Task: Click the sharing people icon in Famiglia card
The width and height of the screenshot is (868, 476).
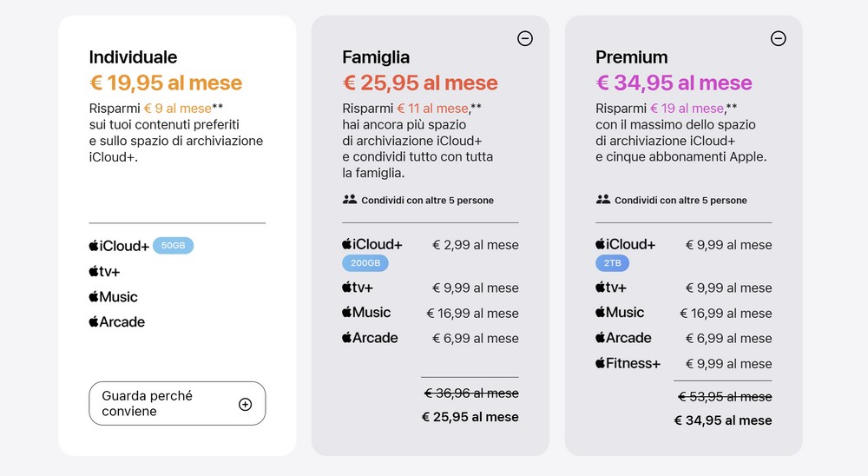Action: click(x=350, y=200)
